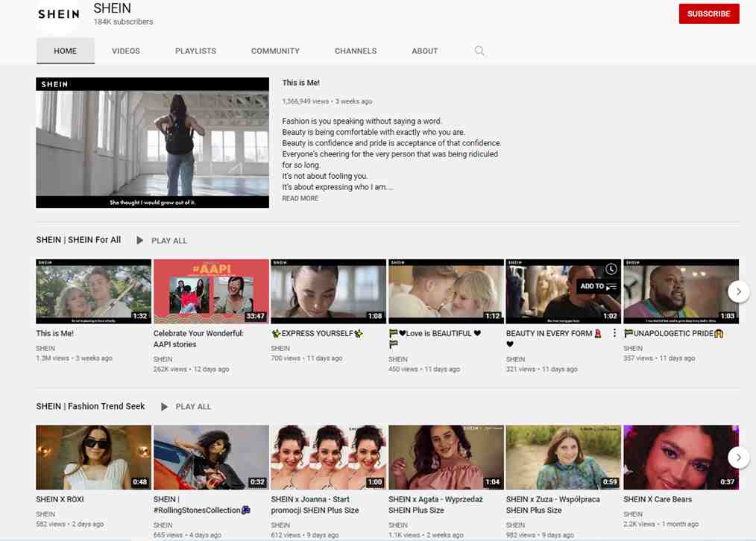Open SHEIN X ROXI video title

(60, 499)
